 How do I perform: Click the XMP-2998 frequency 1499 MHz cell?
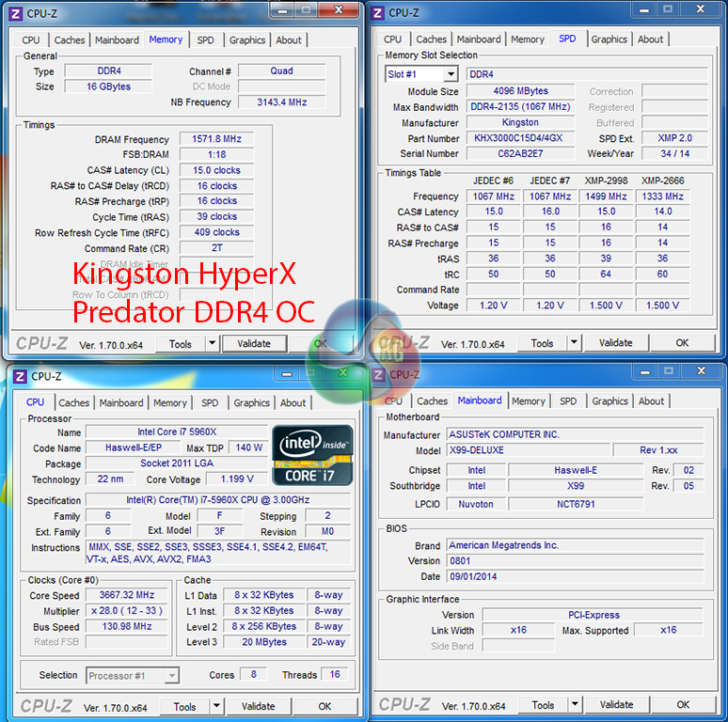[606, 196]
